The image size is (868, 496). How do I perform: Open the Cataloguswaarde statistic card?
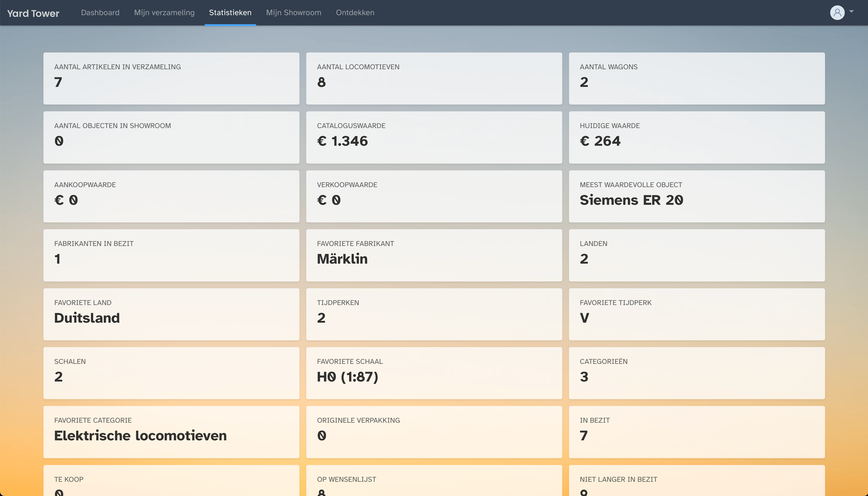point(434,137)
